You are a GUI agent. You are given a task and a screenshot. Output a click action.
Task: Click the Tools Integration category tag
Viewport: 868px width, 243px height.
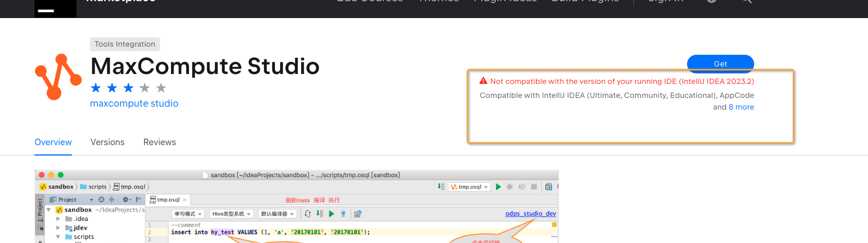[125, 44]
